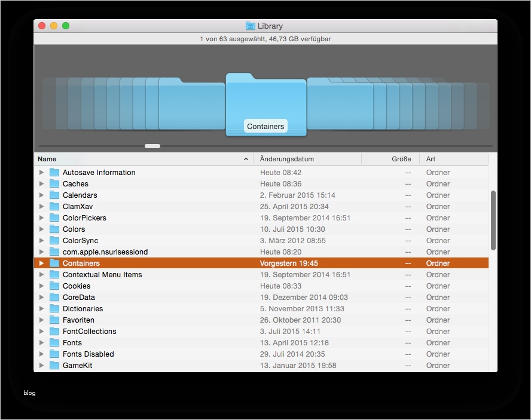Select the folder cover left of Containers

(x=192, y=103)
